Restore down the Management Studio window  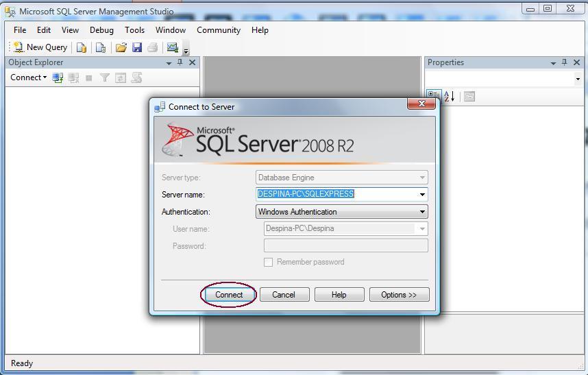tap(548, 8)
